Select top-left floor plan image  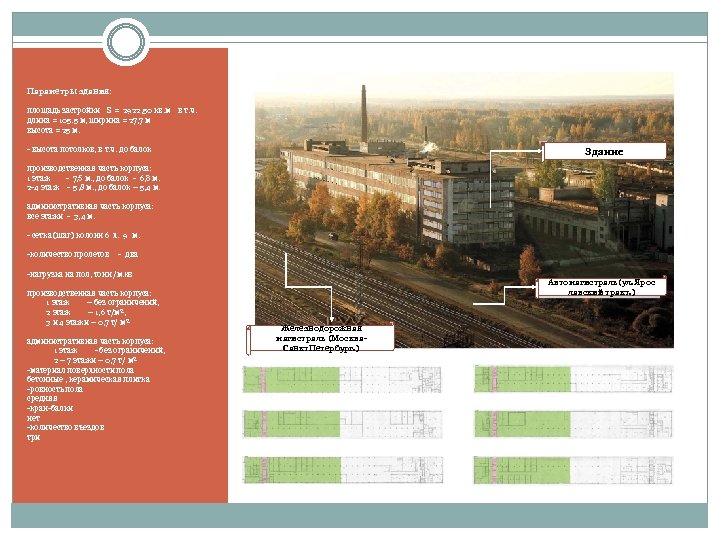click(342, 379)
